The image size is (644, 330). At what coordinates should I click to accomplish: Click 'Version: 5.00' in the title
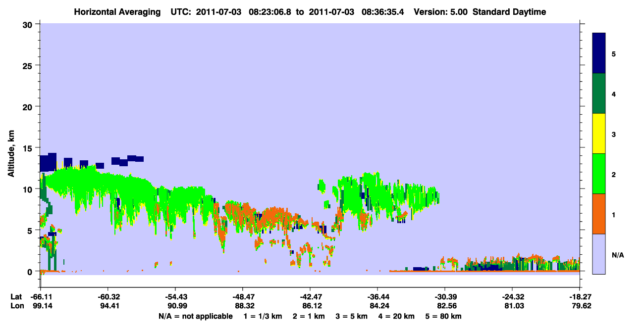click(440, 12)
